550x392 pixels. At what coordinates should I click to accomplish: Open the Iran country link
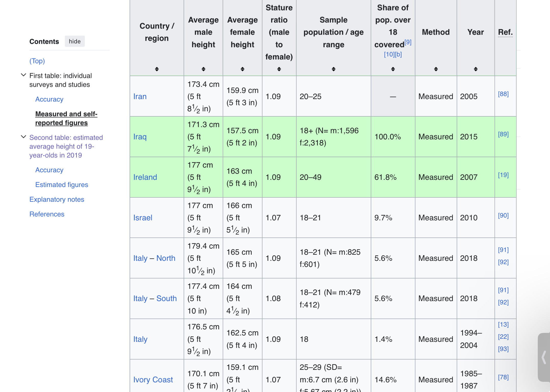(x=140, y=97)
